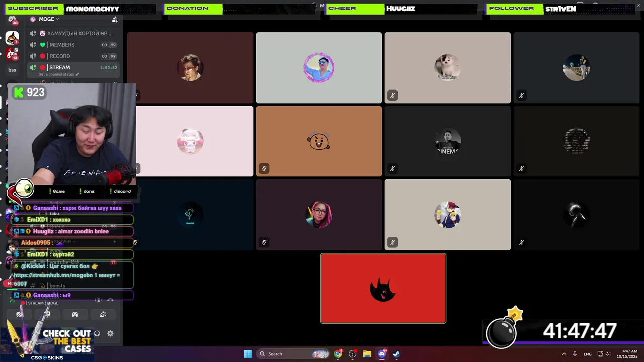Select the white cat avatar tile
Viewport: 644px width, 362px height.
[x=447, y=67]
